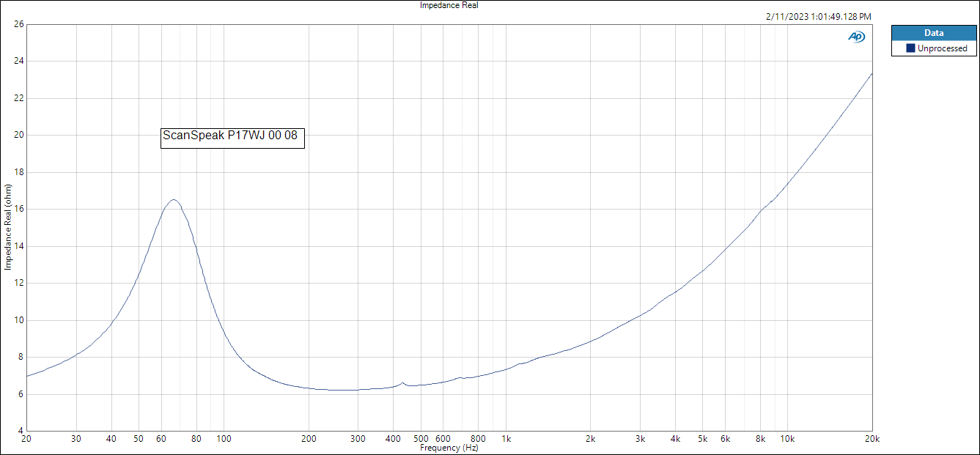This screenshot has height=455, width=980.
Task: Click the Frequency (Hz) axis label
Action: pos(449,447)
